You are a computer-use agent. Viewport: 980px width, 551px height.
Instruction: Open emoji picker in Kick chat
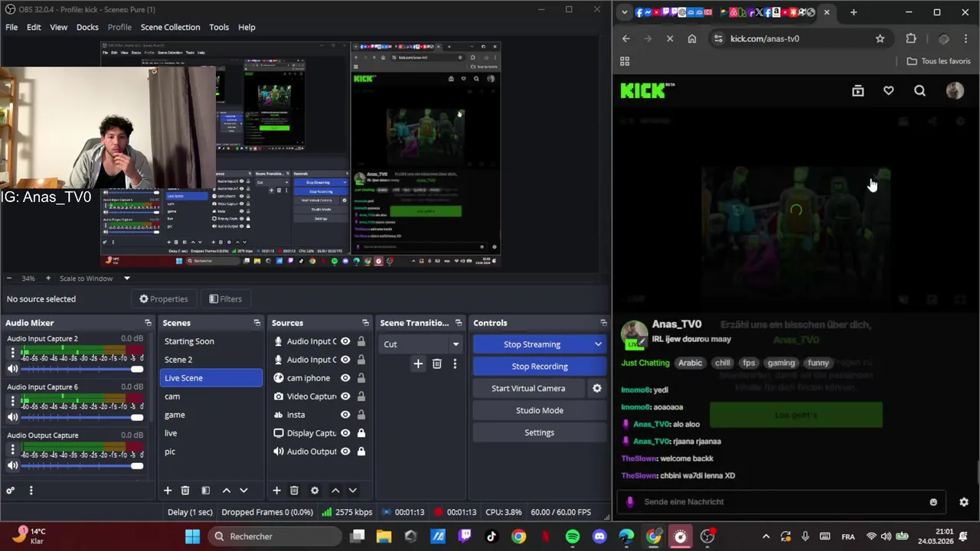(933, 502)
